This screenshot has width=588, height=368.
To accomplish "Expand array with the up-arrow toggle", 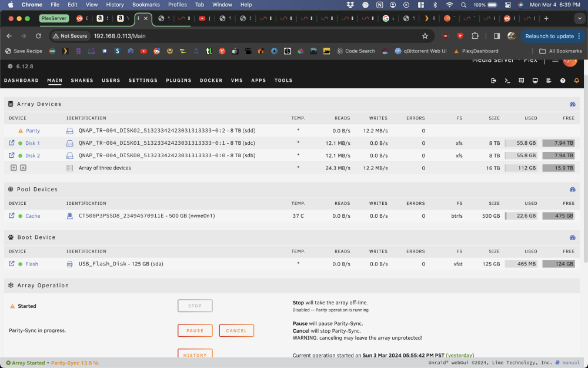I will coord(23,168).
